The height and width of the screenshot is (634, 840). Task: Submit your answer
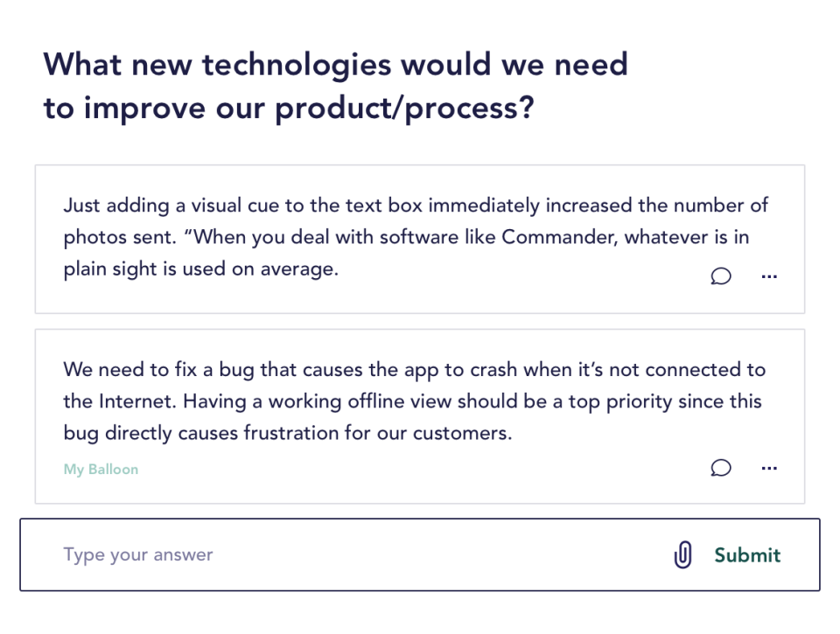pyautogui.click(x=747, y=554)
